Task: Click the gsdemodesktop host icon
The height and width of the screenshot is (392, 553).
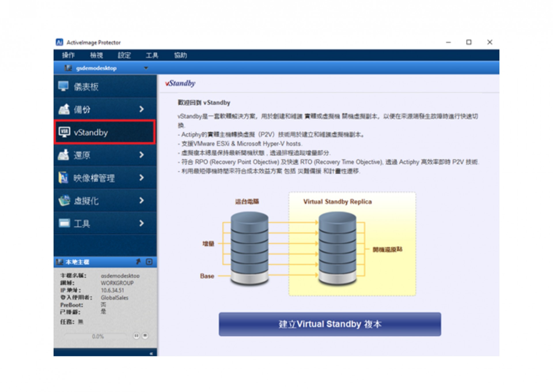Action: tap(68, 68)
